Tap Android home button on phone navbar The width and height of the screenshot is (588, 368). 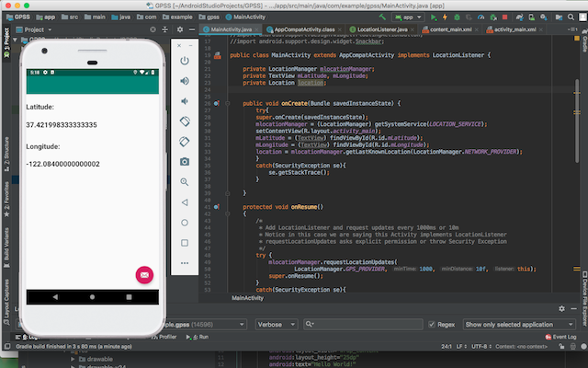92,297
